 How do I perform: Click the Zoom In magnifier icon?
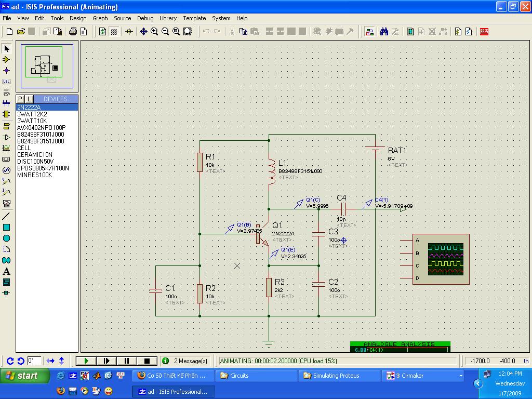pos(154,32)
